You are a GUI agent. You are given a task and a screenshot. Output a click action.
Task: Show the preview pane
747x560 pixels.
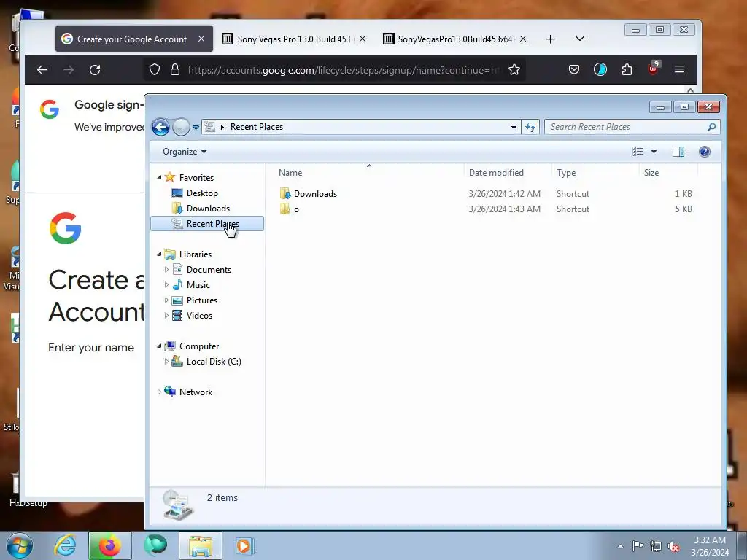pyautogui.click(x=678, y=152)
